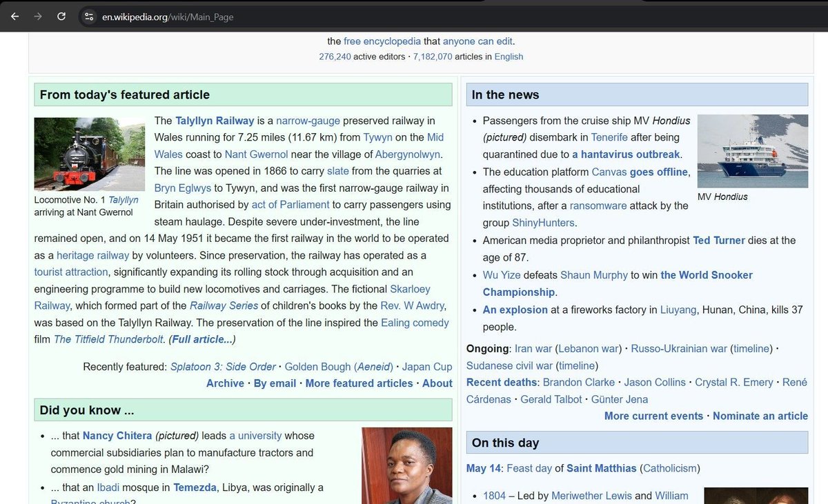Click the browser forward arrow
Viewport: 828px width, 504px height.
[37, 17]
